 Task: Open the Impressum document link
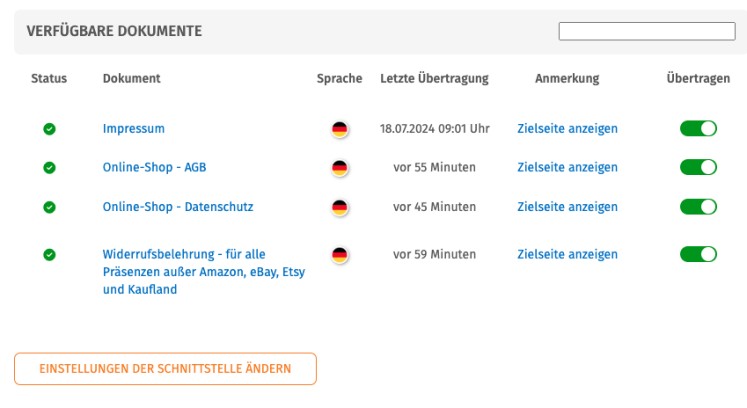pyautogui.click(x=133, y=129)
